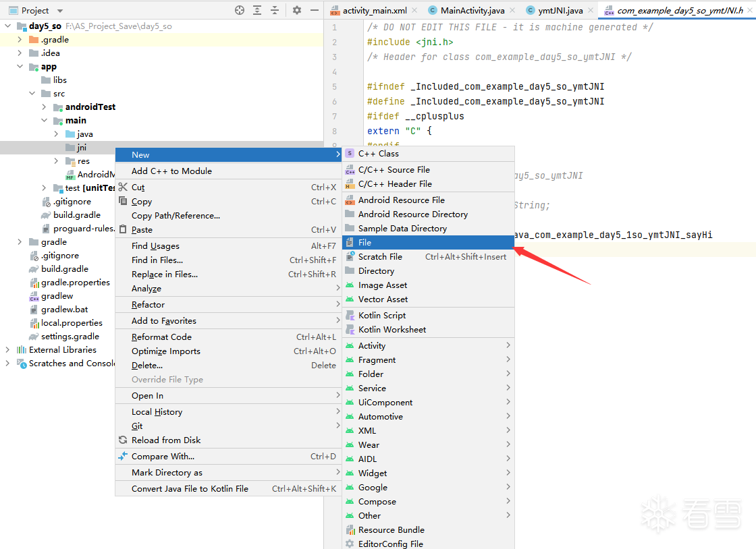Open the AIDL submenu

428,459
